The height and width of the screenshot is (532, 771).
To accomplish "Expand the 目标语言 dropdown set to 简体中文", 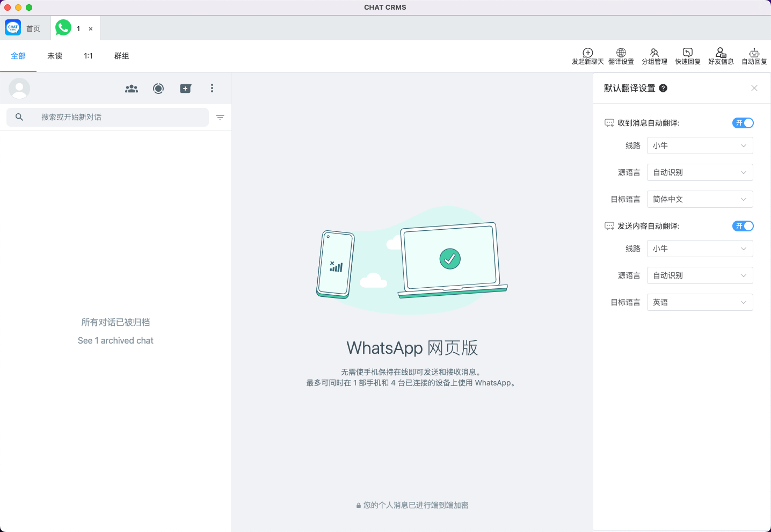I will [x=700, y=199].
